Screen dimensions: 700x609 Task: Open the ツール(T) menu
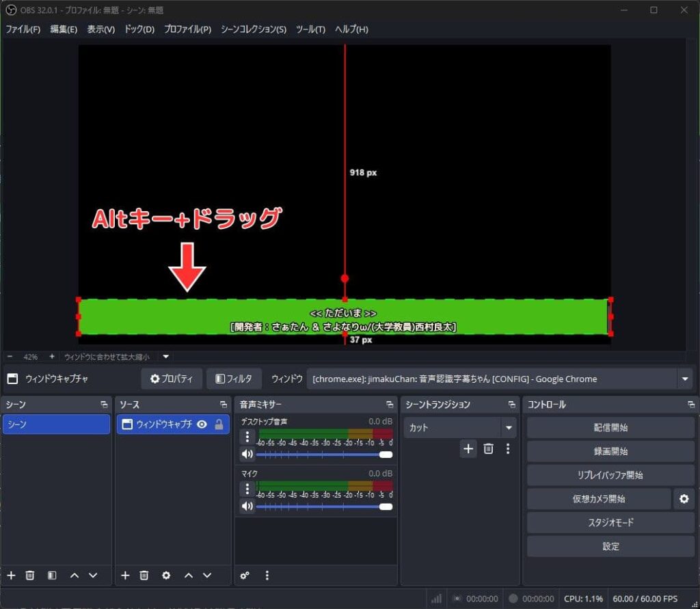[310, 29]
